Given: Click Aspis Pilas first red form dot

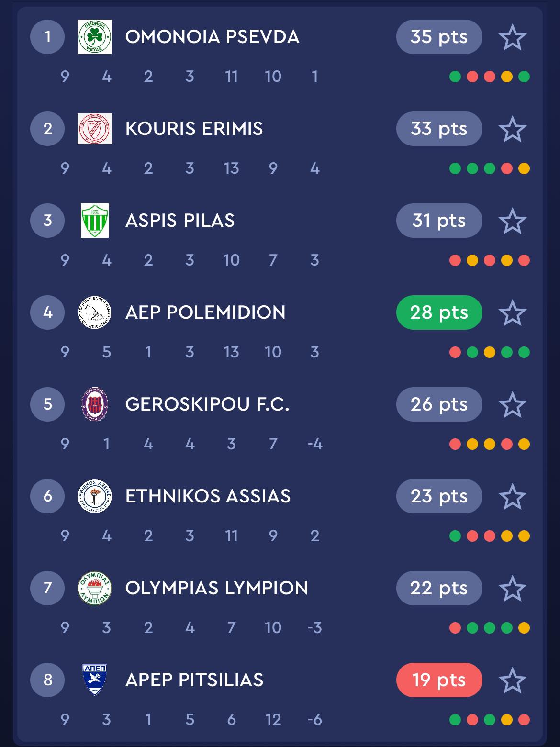Looking at the screenshot, I should pyautogui.click(x=455, y=260).
